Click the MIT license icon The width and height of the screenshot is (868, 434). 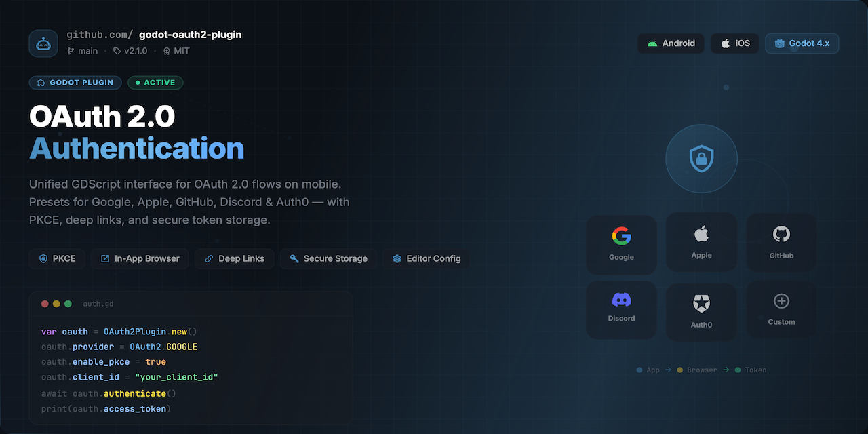166,51
